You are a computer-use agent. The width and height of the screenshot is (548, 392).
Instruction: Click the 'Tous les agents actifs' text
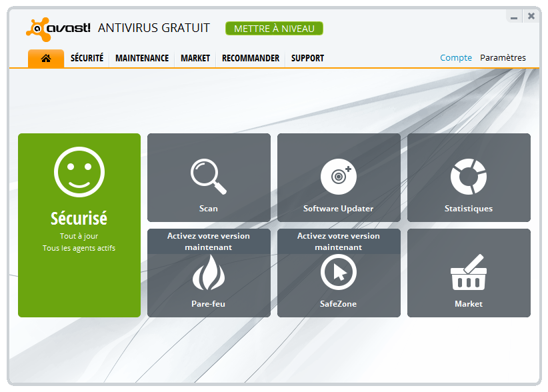(x=79, y=248)
